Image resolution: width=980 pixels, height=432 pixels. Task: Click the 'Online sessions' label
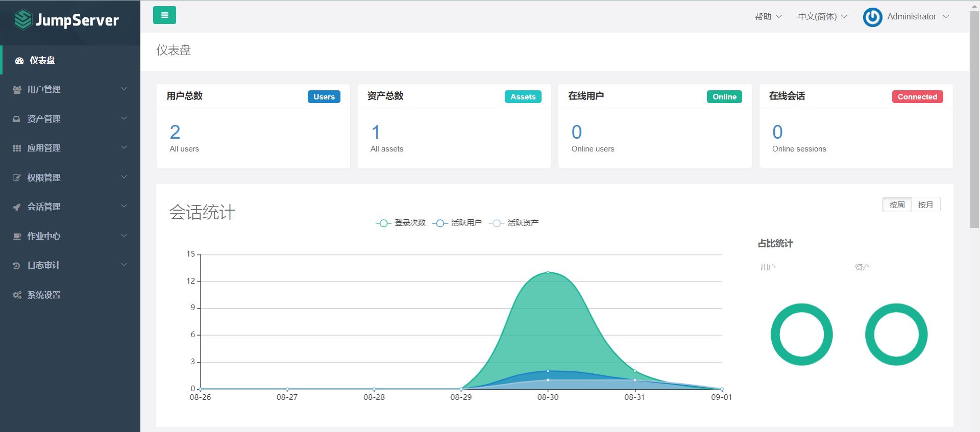coord(799,149)
